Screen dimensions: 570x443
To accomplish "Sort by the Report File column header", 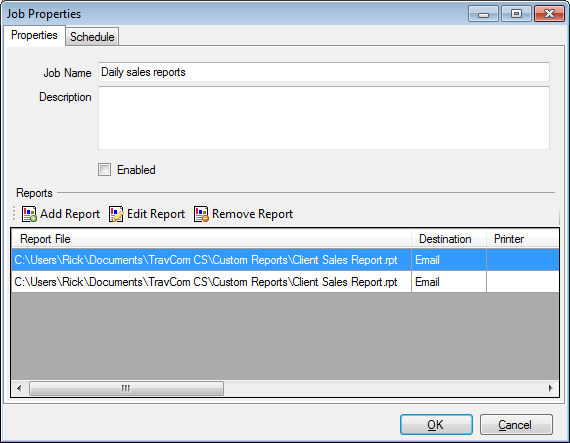I will [x=212, y=239].
